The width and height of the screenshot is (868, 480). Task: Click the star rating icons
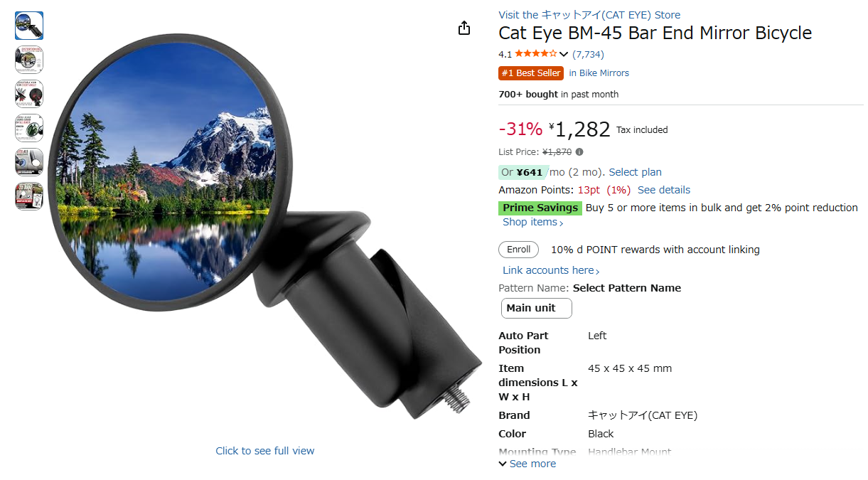point(536,54)
